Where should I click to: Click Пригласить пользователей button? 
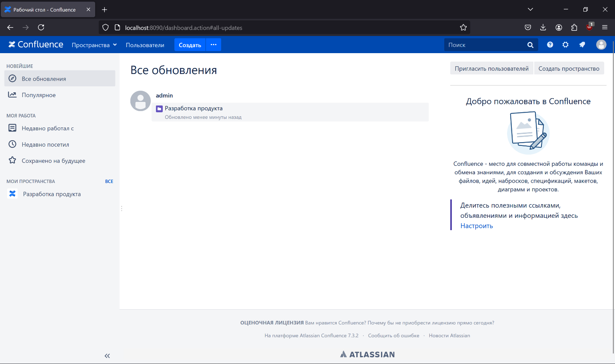coord(491,68)
